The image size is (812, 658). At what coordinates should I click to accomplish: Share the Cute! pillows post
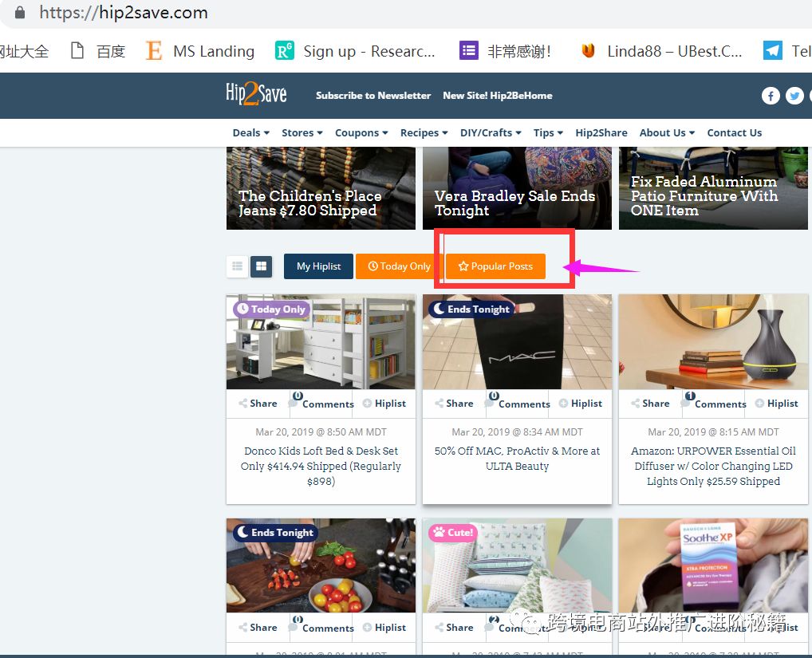coord(454,628)
